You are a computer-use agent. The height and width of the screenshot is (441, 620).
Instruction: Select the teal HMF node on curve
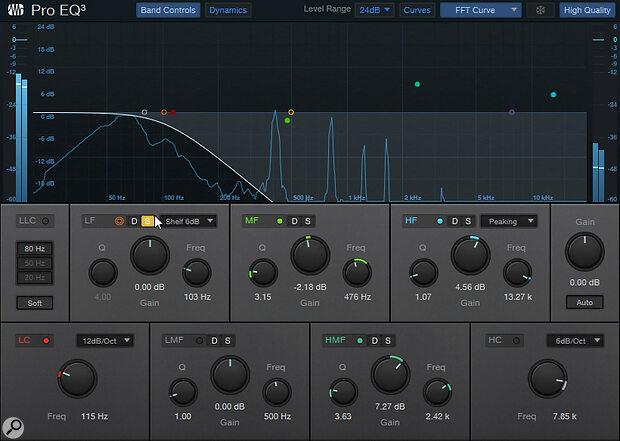click(x=417, y=84)
